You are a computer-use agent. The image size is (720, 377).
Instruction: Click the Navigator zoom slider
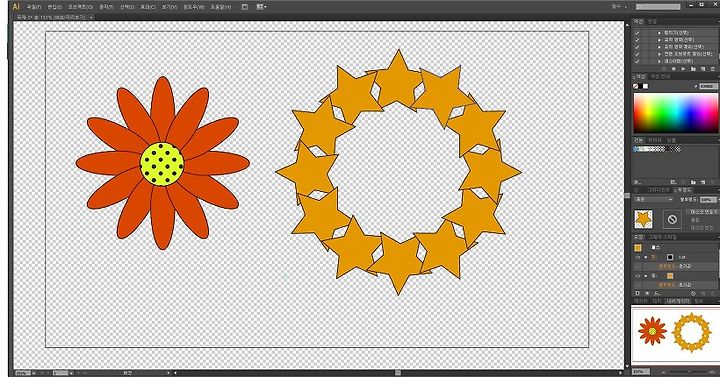click(689, 372)
